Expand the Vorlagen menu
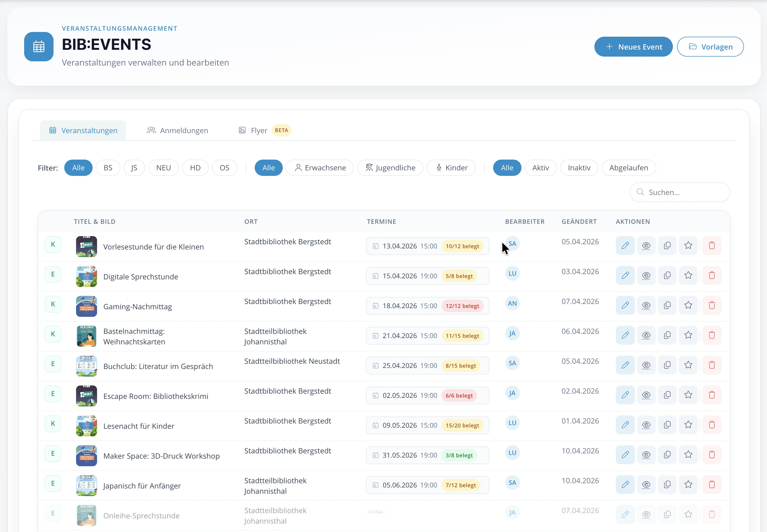767x532 pixels. [x=710, y=47]
